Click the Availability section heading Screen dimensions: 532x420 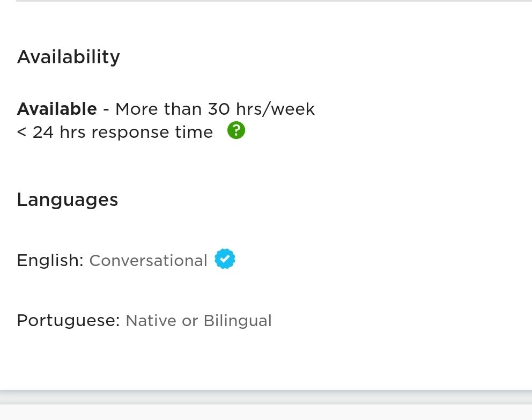pos(68,56)
